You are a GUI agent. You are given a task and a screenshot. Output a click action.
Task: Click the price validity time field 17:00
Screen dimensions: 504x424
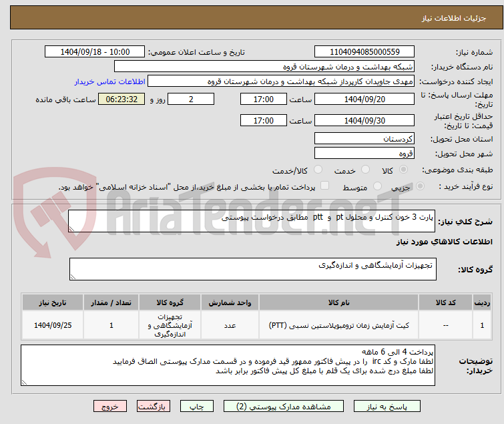click(x=264, y=121)
